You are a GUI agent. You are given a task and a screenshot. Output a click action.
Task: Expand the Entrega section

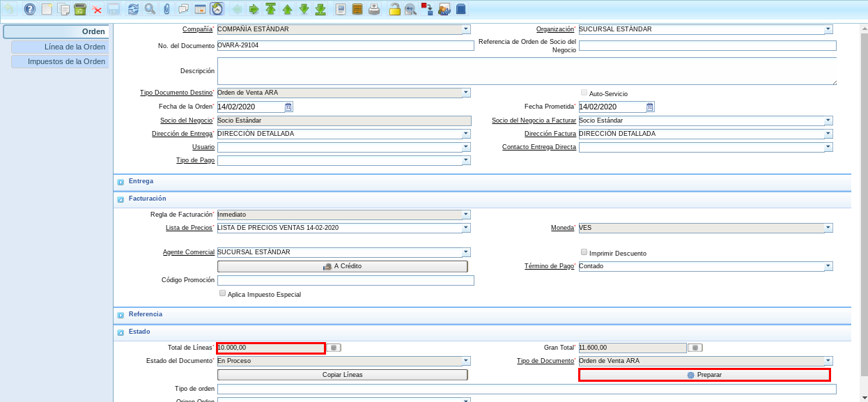[x=121, y=182]
